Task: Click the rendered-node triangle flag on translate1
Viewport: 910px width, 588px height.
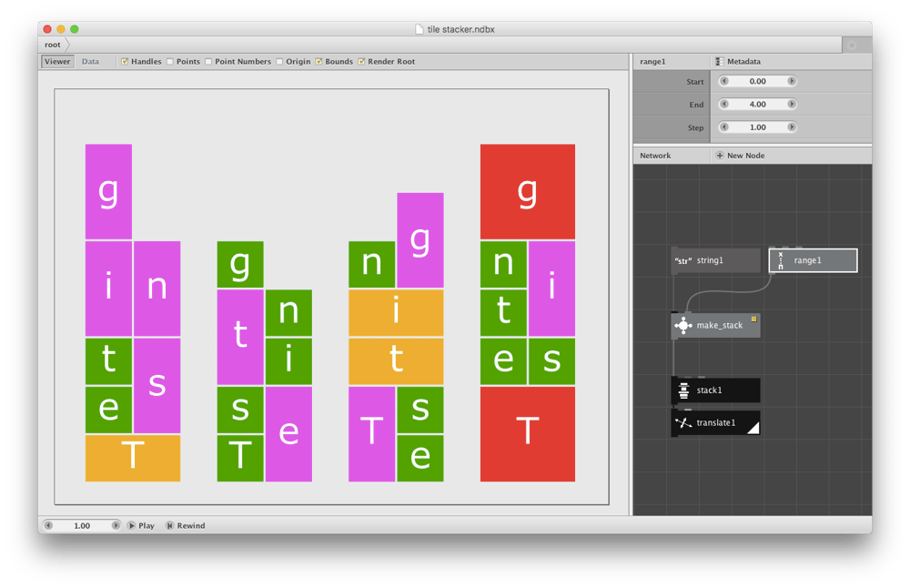Action: pos(753,428)
